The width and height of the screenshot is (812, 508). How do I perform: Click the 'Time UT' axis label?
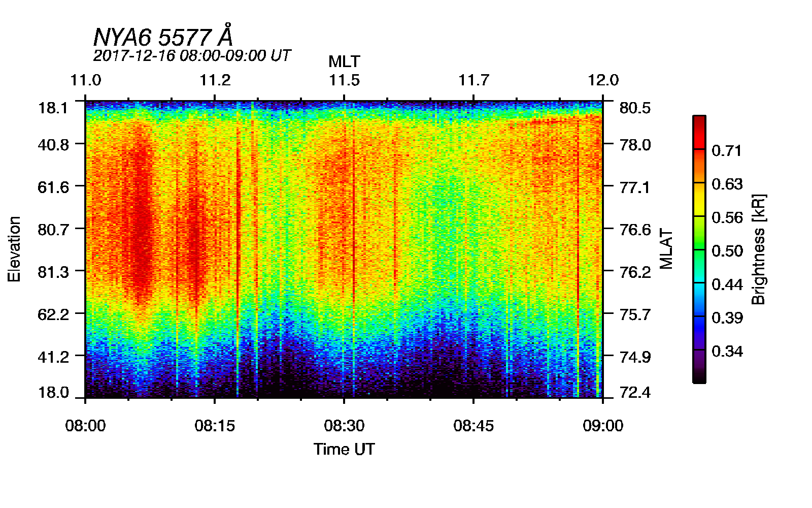pyautogui.click(x=344, y=449)
